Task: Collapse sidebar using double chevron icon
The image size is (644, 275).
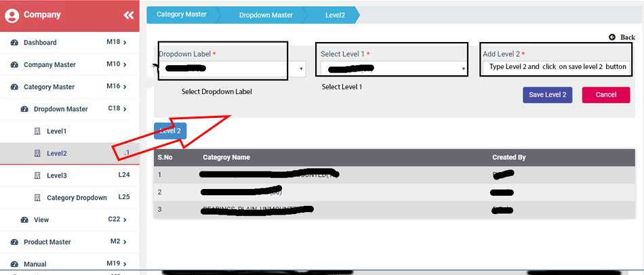Action: [128, 15]
